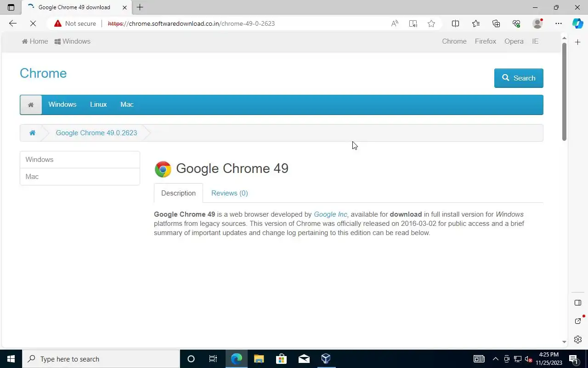This screenshot has height=368, width=588.
Task: Open Task View on the taskbar
Action: coord(213,359)
